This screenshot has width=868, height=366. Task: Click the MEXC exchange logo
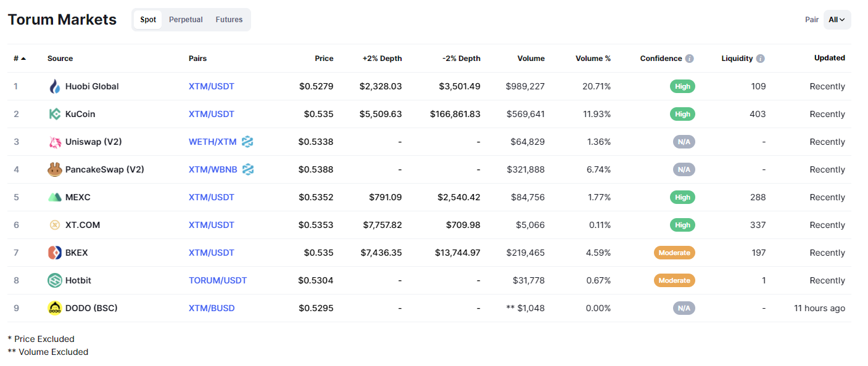(x=55, y=197)
